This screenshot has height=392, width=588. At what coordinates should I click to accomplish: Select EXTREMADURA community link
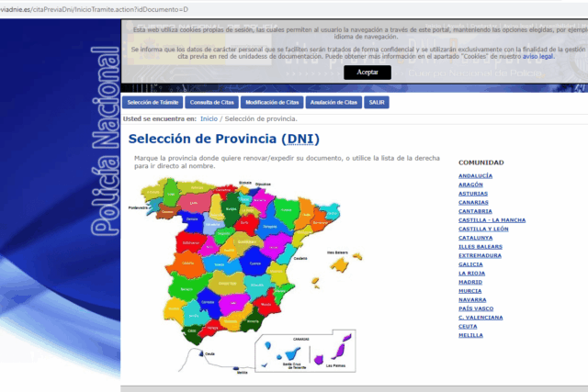480,255
